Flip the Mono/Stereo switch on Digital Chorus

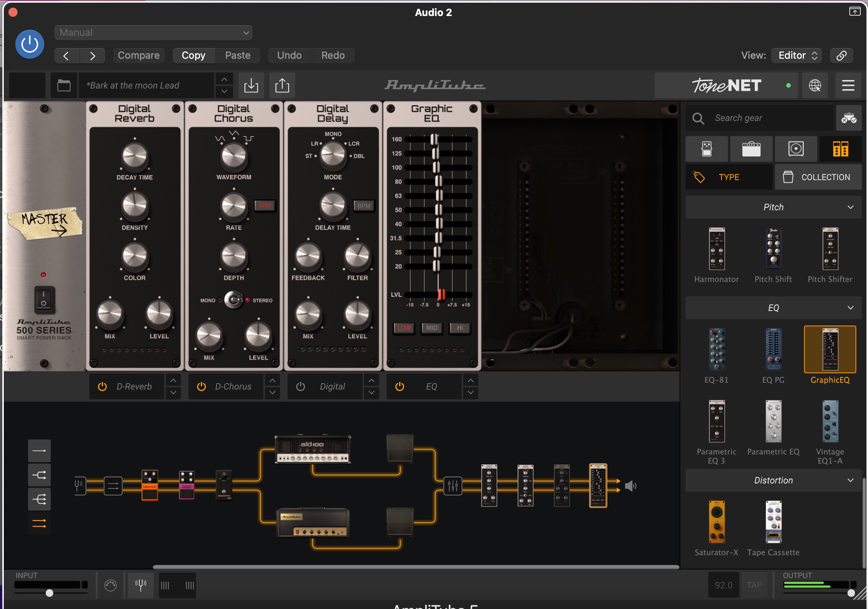tap(234, 300)
